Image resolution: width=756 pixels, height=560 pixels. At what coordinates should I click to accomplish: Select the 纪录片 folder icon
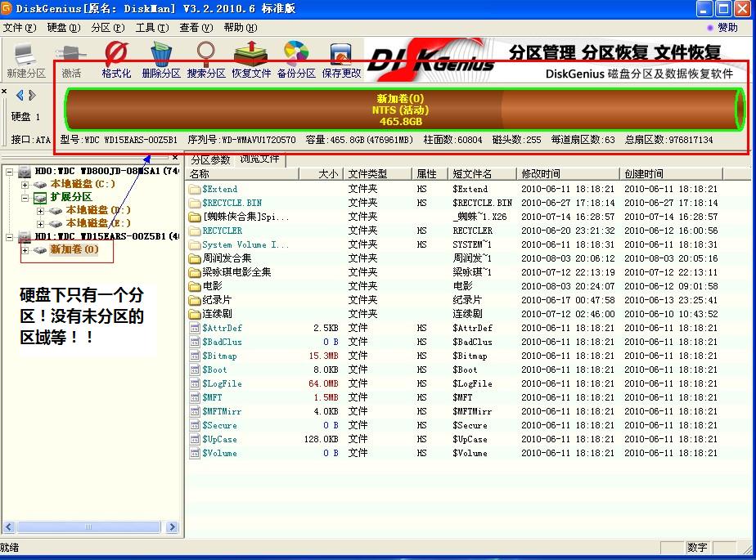click(195, 300)
